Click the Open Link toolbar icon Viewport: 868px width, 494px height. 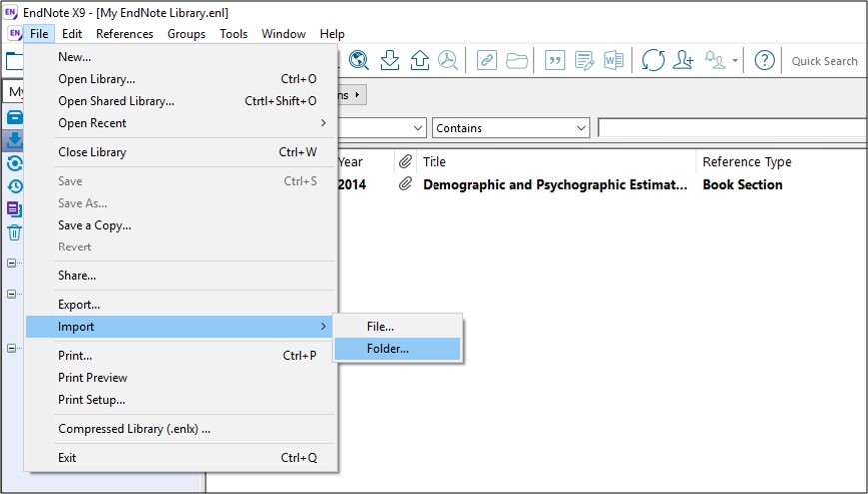tap(487, 60)
